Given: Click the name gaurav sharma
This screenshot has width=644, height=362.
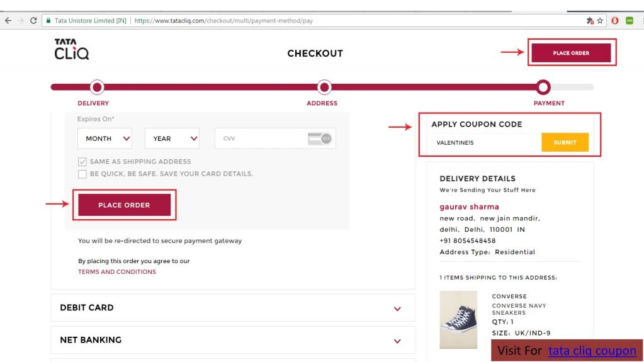Looking at the screenshot, I should point(470,206).
